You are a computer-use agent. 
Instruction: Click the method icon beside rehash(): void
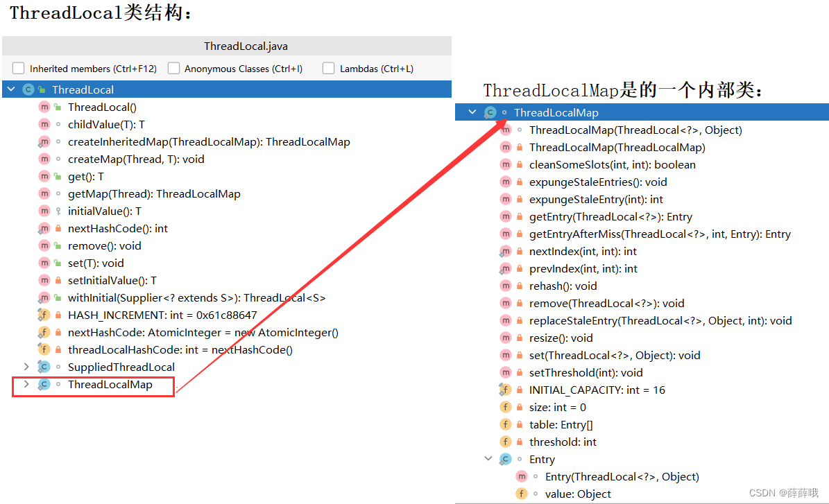pos(506,286)
